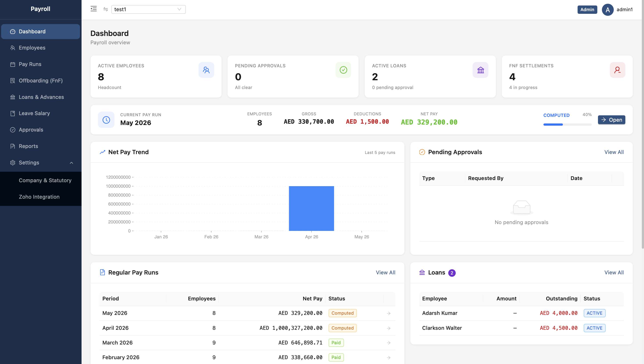Click the Adarsh Kumar employee name

(439, 313)
